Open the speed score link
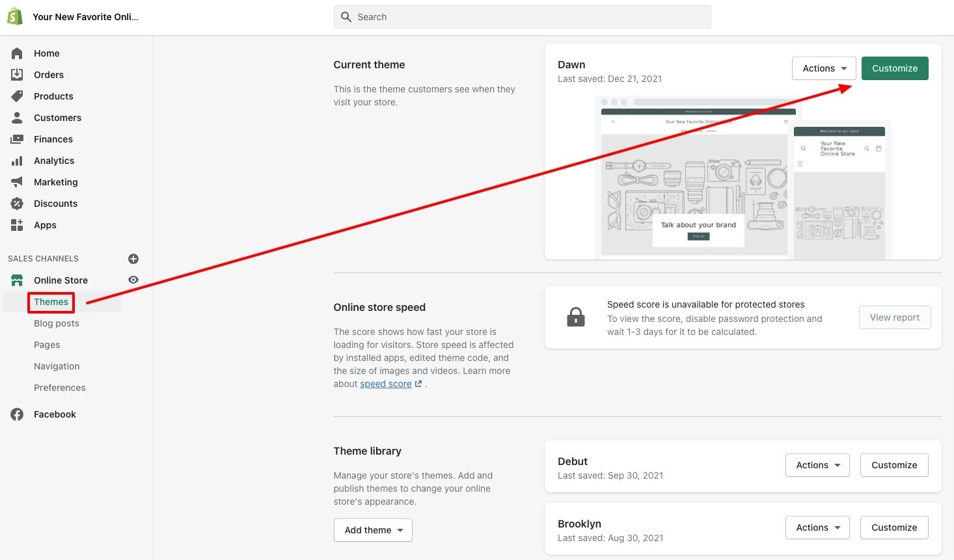The image size is (954, 560). (385, 384)
